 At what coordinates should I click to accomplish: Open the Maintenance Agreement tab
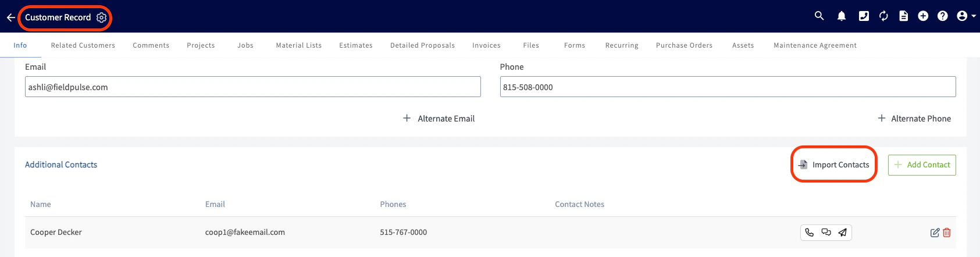[815, 45]
